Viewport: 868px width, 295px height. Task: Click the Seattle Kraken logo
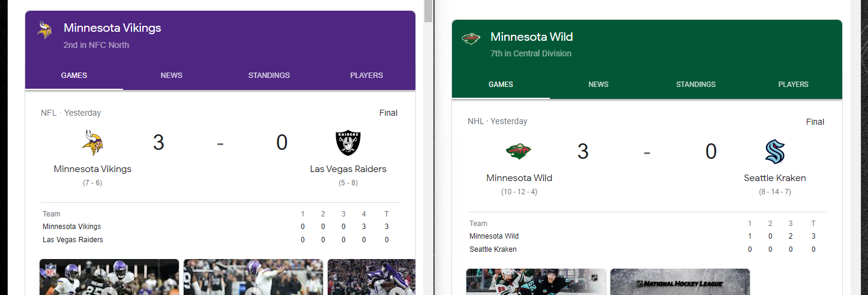(x=775, y=152)
